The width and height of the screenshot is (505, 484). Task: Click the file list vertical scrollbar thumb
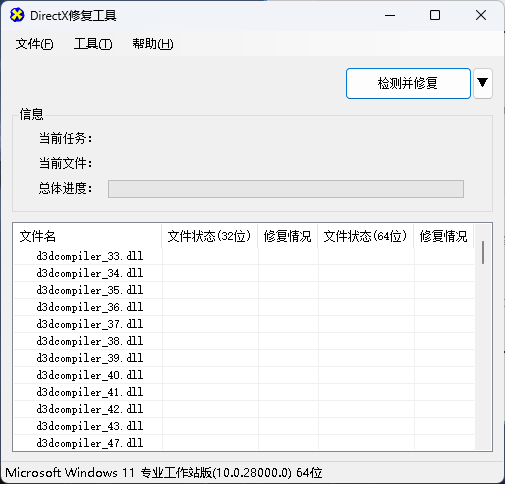(483, 253)
